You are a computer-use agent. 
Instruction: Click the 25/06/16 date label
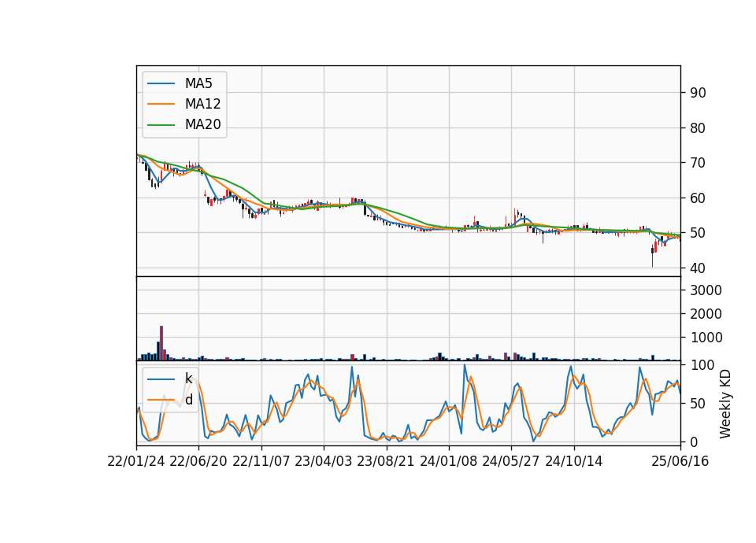680,461
